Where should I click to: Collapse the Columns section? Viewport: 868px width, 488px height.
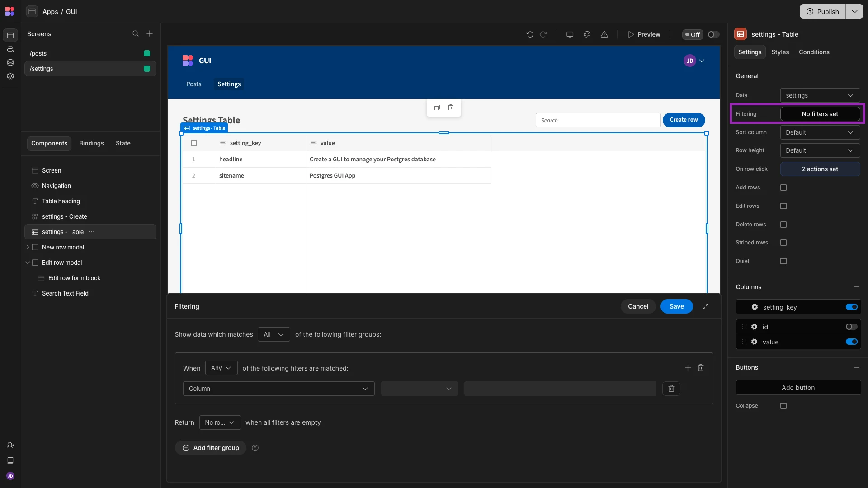tap(856, 287)
